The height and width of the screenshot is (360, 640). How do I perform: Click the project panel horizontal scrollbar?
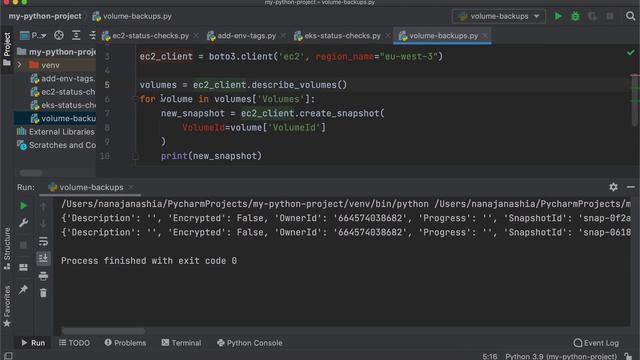click(x=31, y=173)
